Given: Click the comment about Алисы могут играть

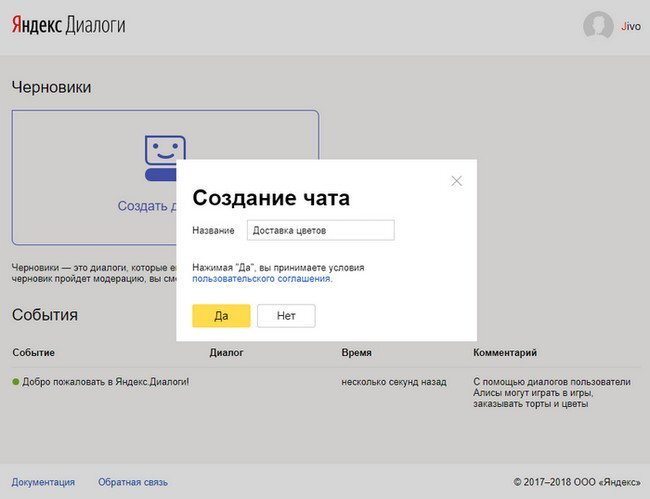Looking at the screenshot, I should (x=552, y=392).
